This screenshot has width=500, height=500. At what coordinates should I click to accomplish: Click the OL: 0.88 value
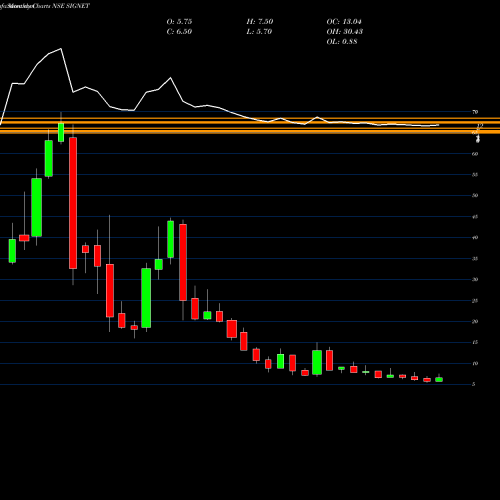click(342, 42)
